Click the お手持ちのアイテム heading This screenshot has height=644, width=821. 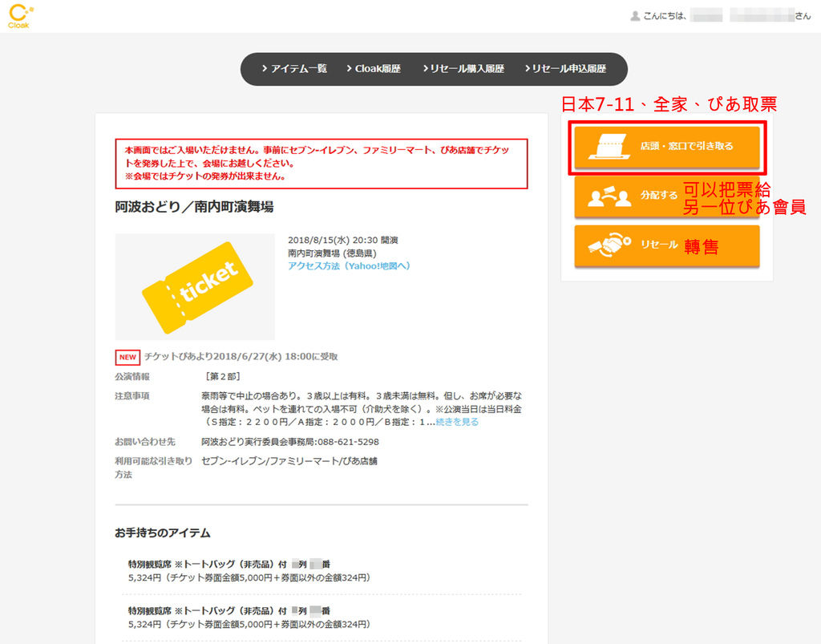[x=163, y=533]
